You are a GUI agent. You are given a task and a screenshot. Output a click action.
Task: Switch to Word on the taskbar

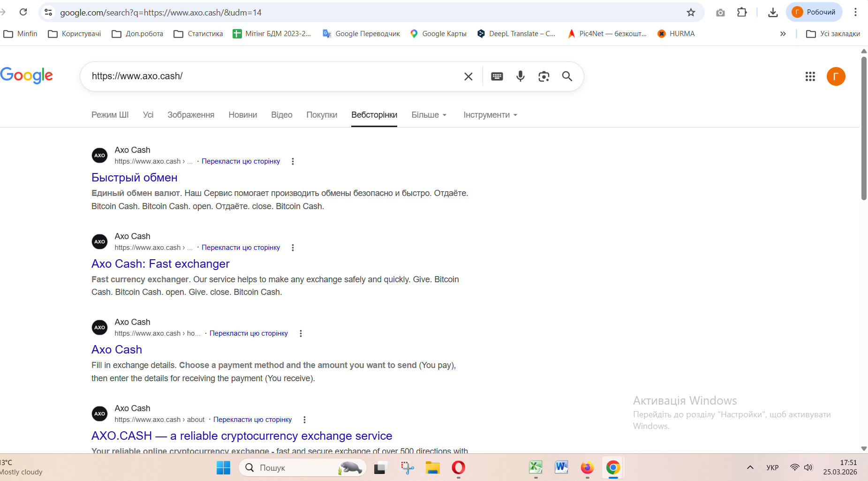[x=561, y=467]
